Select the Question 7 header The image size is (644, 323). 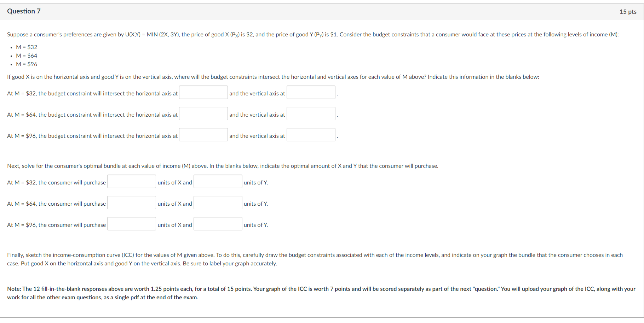pos(23,11)
